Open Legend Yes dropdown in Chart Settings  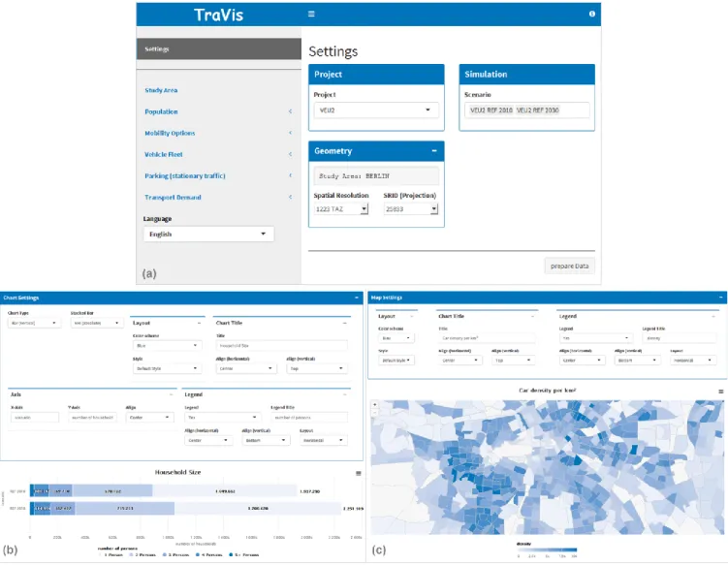point(221,418)
